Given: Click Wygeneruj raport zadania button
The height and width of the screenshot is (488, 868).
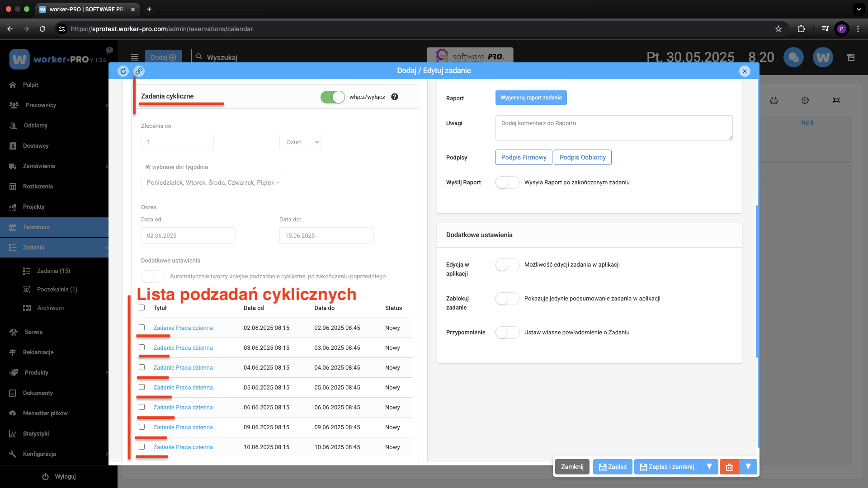Looking at the screenshot, I should point(531,98).
